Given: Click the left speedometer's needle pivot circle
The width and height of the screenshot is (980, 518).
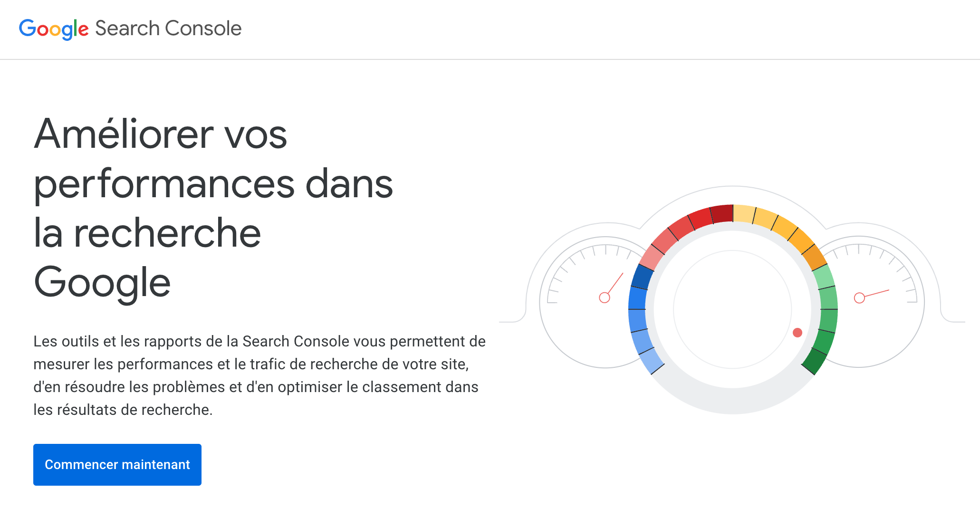Looking at the screenshot, I should pyautogui.click(x=605, y=297).
